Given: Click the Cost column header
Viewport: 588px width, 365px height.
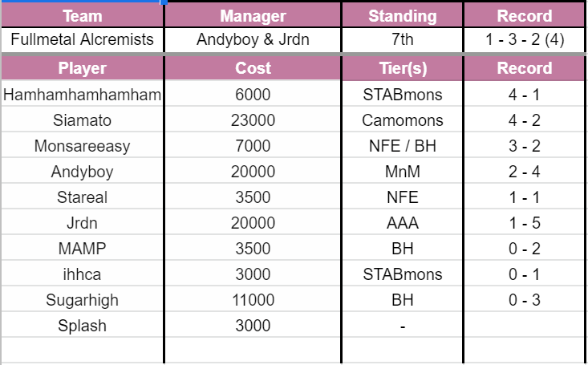Looking at the screenshot, I should point(253,68).
